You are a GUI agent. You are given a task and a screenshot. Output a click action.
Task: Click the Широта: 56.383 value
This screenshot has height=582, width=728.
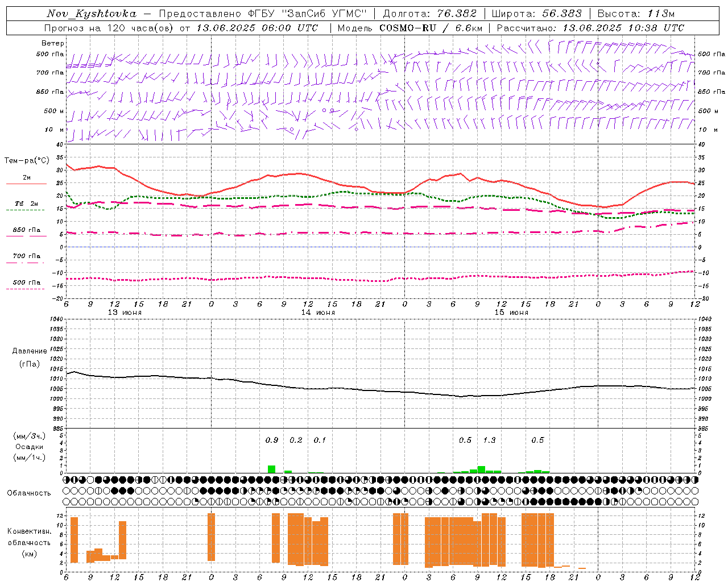[x=536, y=14]
